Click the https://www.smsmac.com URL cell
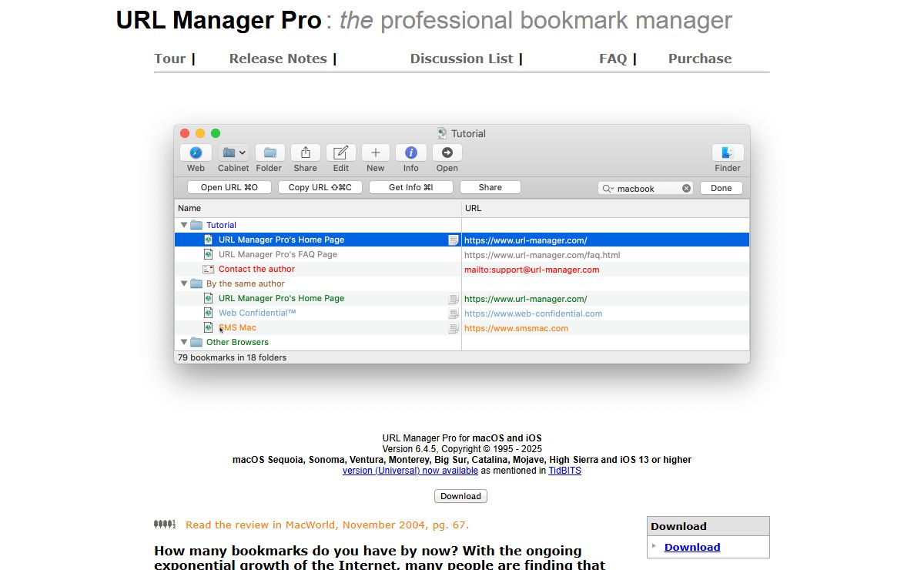 click(x=516, y=328)
